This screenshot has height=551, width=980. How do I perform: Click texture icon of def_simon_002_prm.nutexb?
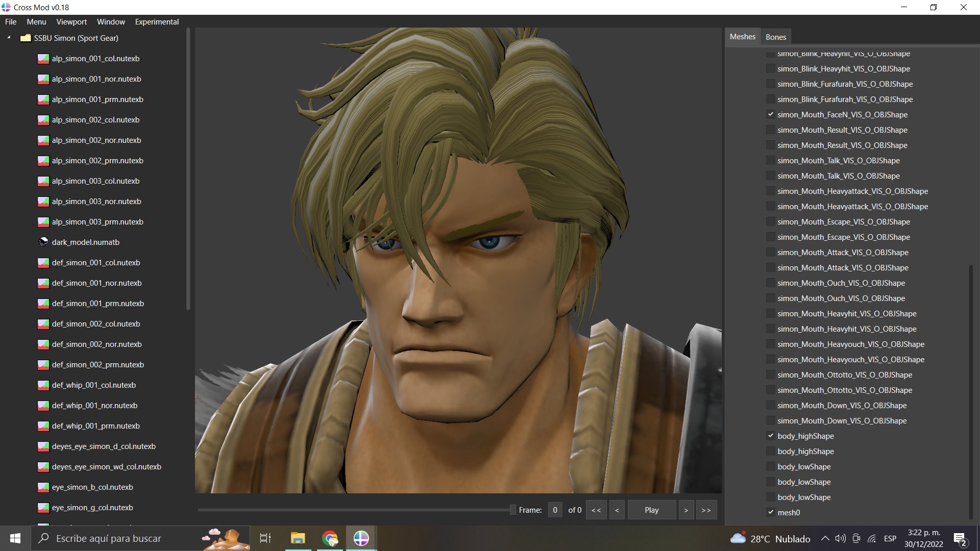click(x=43, y=365)
